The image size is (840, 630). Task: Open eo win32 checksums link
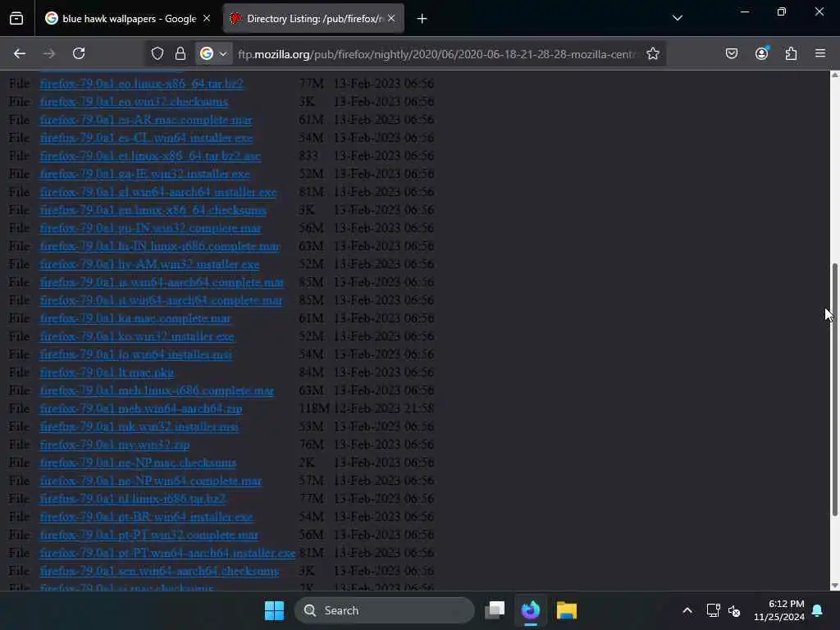tap(134, 102)
